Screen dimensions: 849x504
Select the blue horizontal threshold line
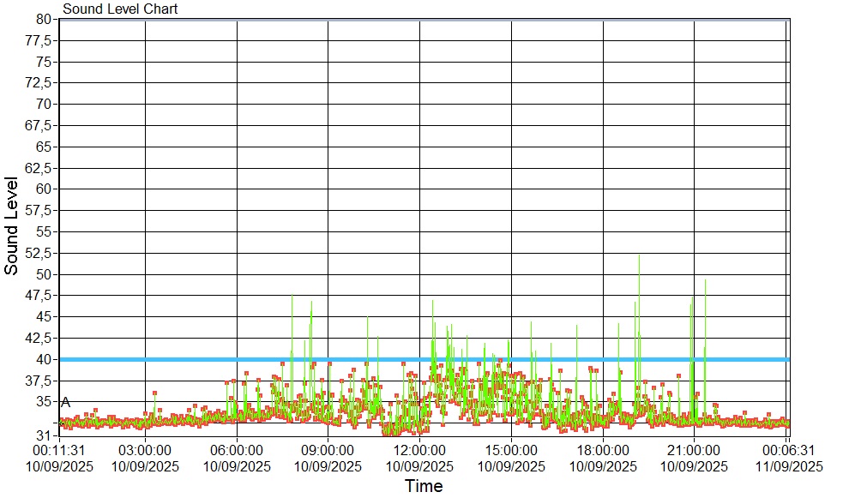(x=515, y=359)
